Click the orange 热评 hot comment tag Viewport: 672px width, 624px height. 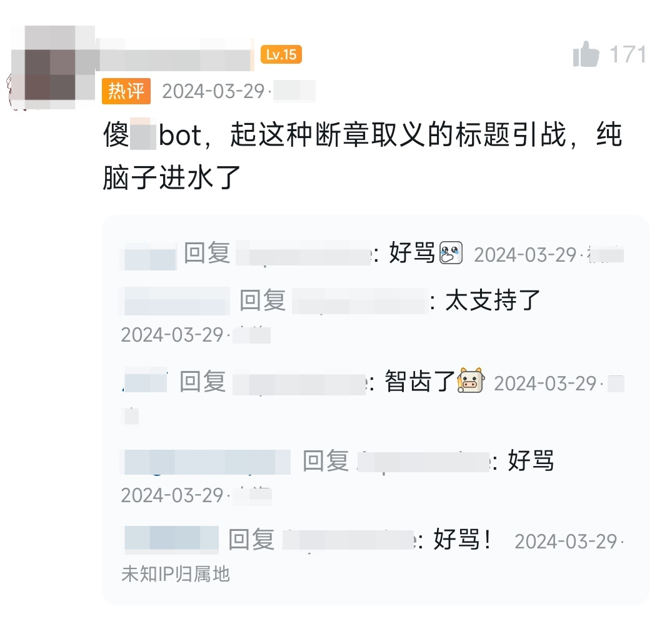pos(126,91)
